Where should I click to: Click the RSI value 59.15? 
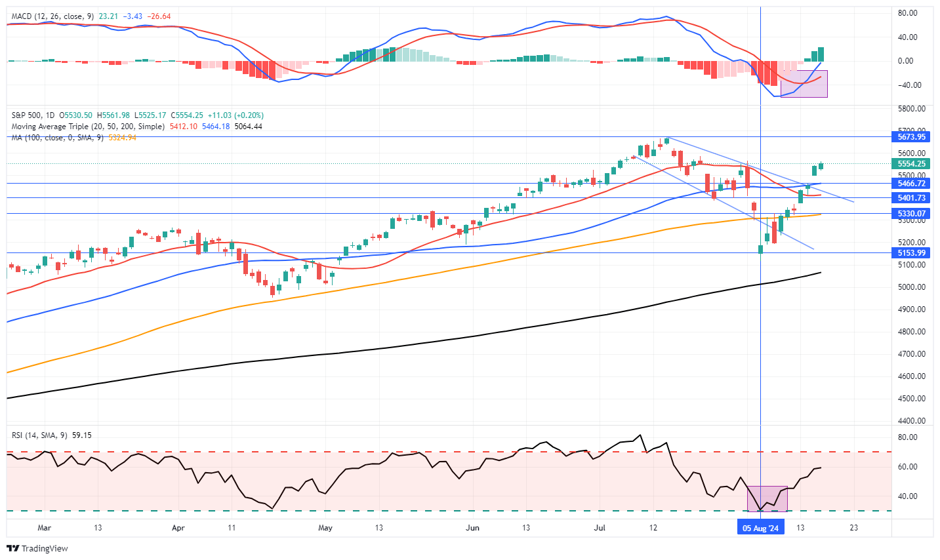[x=83, y=435]
